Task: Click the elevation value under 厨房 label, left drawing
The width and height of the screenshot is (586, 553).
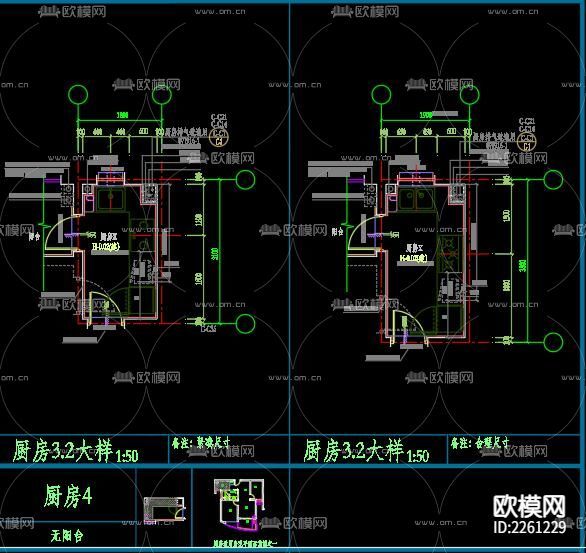Action: click(106, 247)
